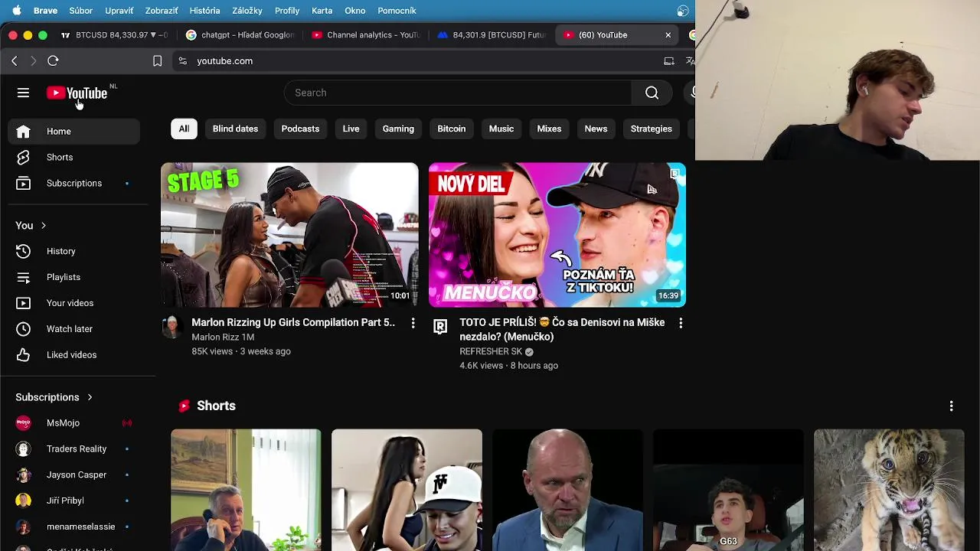The image size is (980, 551).
Task: Open Marlon Rizz 1M channel link
Action: click(x=223, y=337)
